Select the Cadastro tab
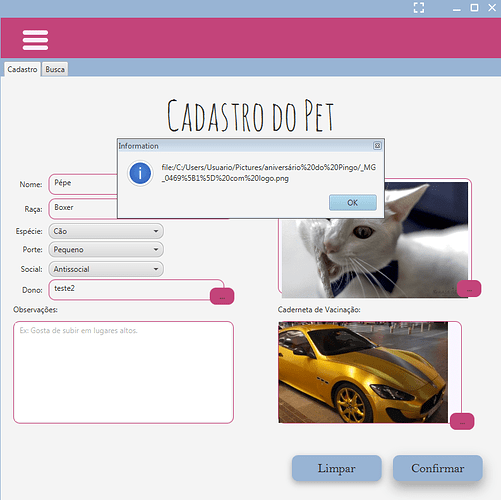 (x=22, y=69)
